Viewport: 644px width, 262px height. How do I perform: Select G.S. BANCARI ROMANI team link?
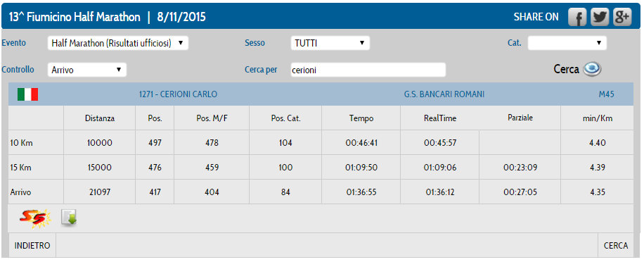click(444, 94)
